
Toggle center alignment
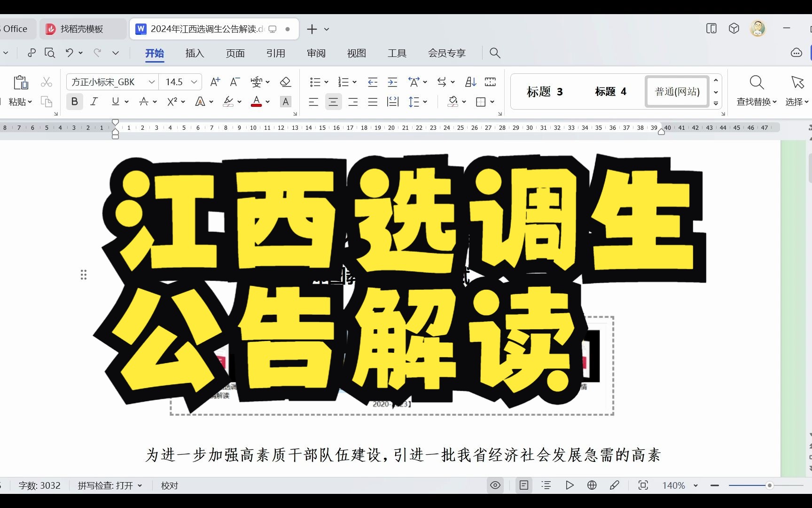333,102
